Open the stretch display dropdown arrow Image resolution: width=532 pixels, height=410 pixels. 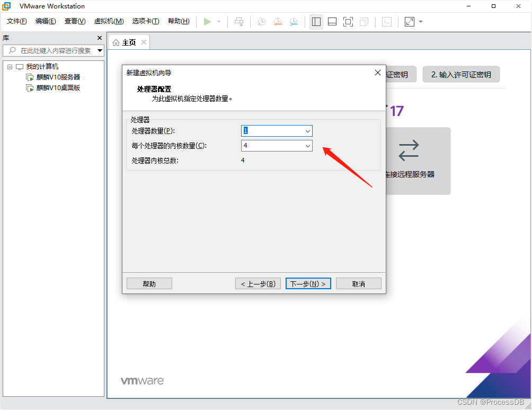(x=421, y=22)
